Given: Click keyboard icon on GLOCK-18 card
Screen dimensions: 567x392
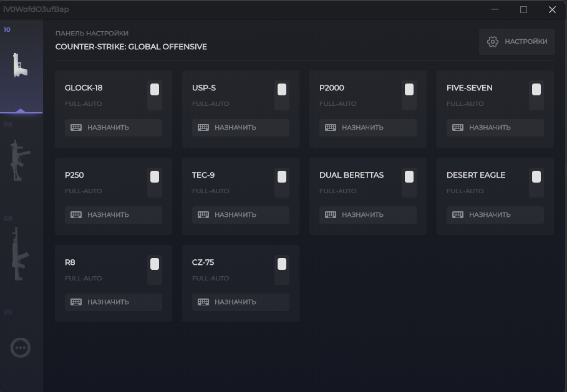Looking at the screenshot, I should click(76, 128).
